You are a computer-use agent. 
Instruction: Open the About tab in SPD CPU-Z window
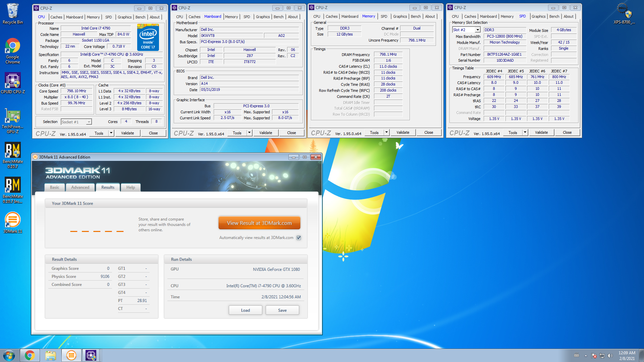tap(568, 16)
